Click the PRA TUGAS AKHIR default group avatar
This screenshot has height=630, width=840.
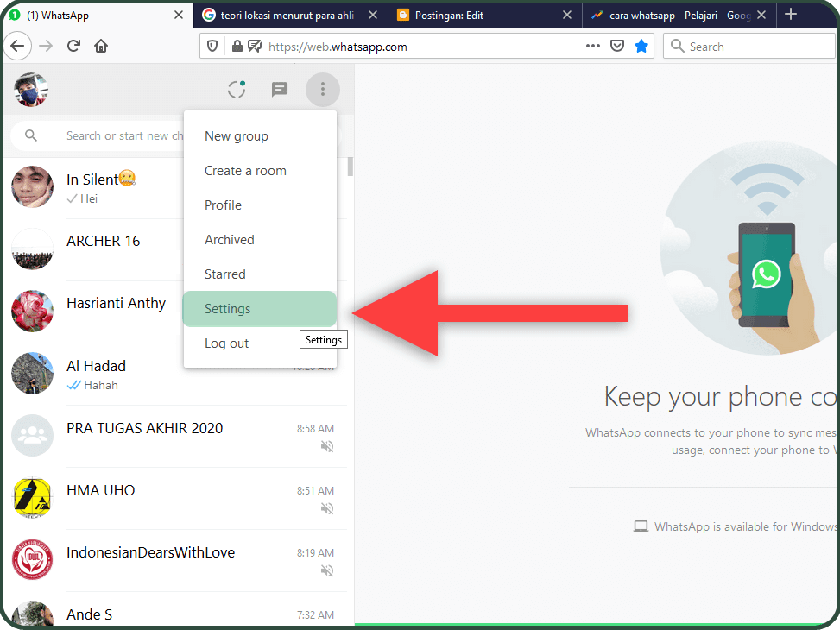pos(32,436)
